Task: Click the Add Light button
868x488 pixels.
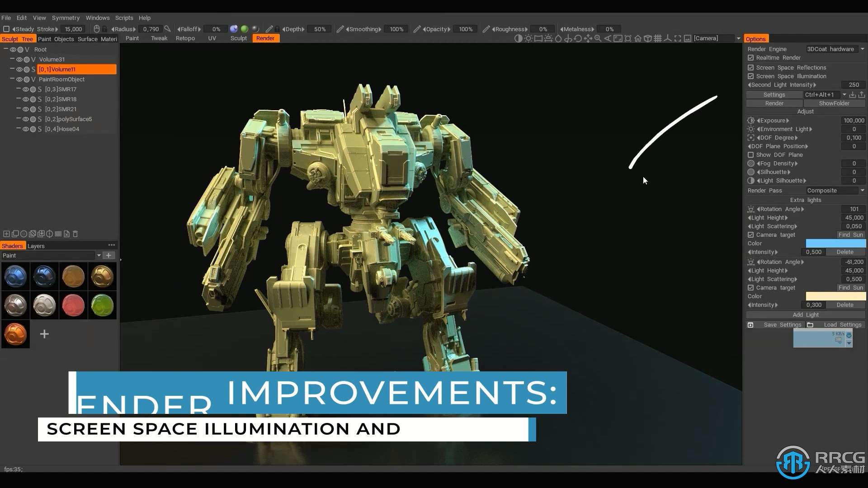Action: [x=806, y=315]
